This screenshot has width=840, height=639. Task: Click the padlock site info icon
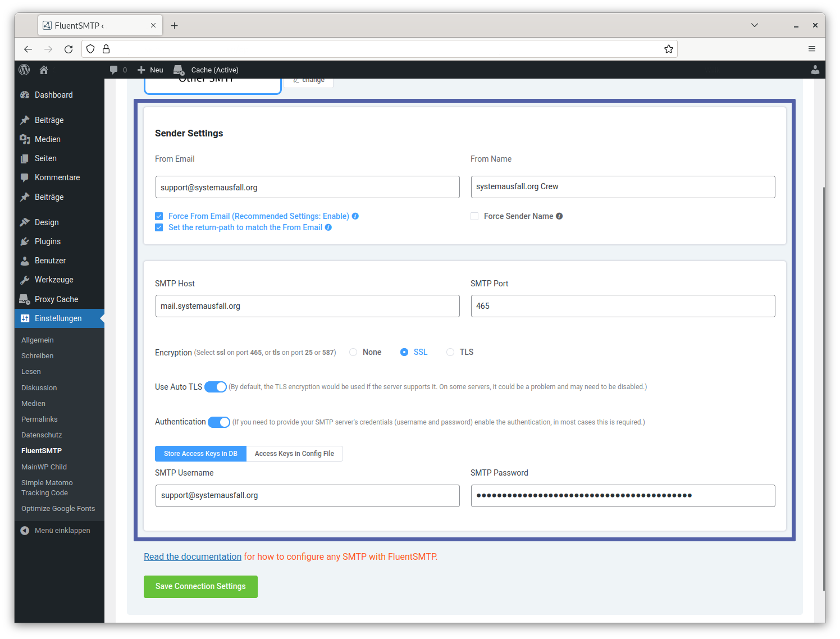(x=106, y=49)
